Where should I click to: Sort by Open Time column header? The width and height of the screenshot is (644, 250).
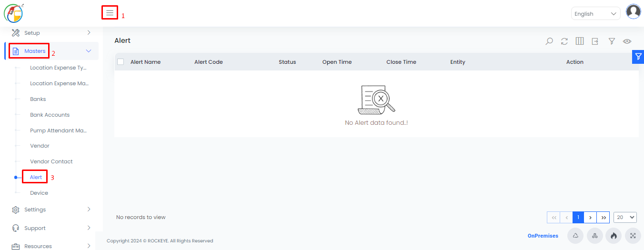[x=337, y=62]
